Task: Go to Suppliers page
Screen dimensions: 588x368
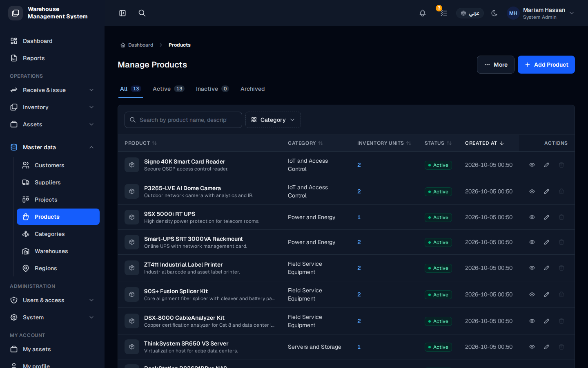Action: click(x=58, y=182)
